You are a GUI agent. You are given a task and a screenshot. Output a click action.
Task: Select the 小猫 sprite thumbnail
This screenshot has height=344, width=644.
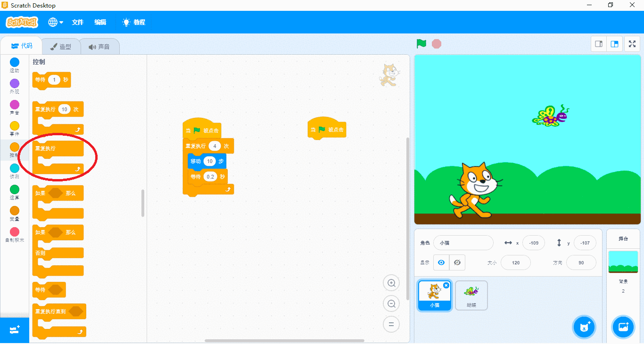pyautogui.click(x=434, y=295)
